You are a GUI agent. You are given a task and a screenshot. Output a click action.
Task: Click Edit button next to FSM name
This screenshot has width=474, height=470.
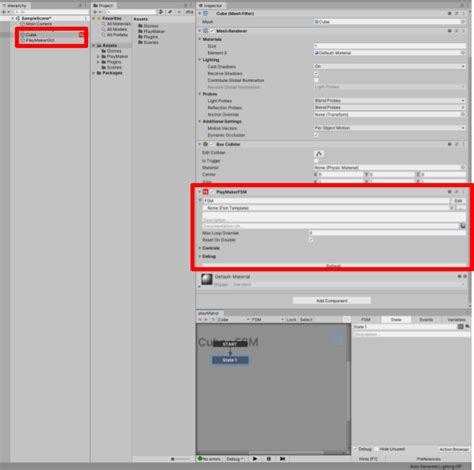[x=458, y=201]
